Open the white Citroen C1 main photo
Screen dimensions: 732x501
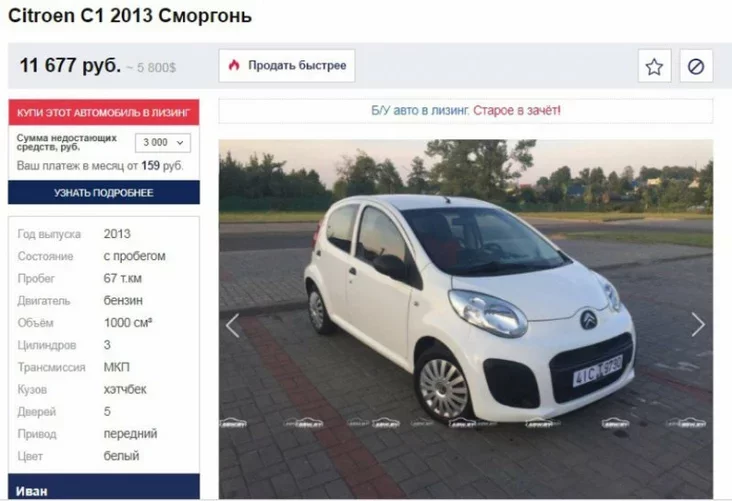[x=466, y=319]
